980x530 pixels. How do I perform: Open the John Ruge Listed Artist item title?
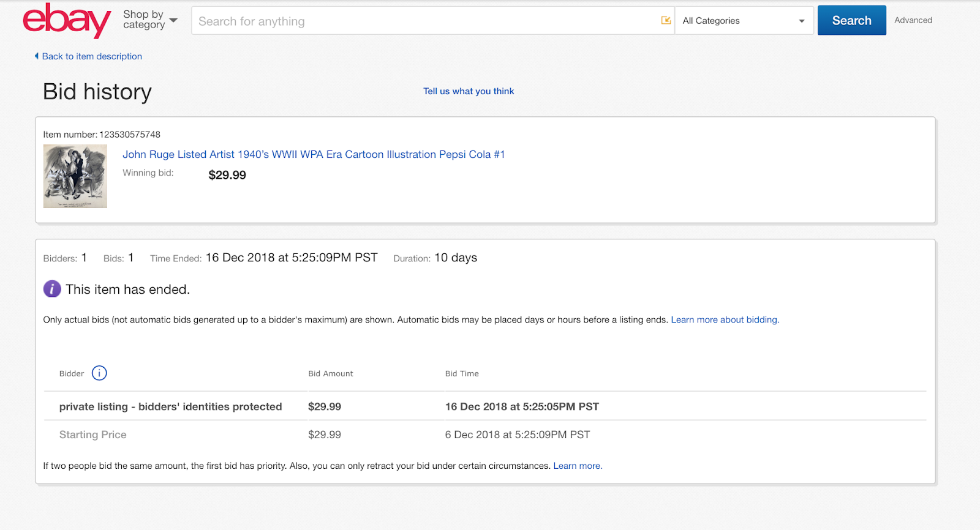click(314, 154)
